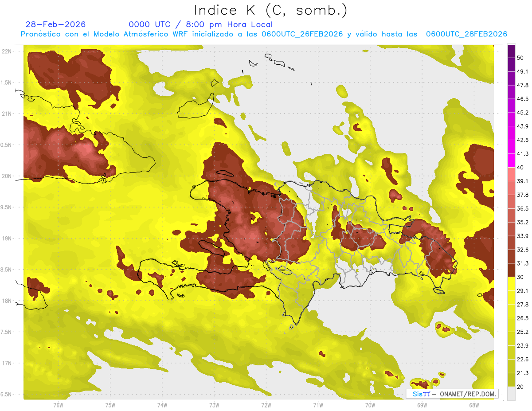Click the '23.9' value on the color scale
This screenshot has height=411, width=532.
(x=523, y=345)
